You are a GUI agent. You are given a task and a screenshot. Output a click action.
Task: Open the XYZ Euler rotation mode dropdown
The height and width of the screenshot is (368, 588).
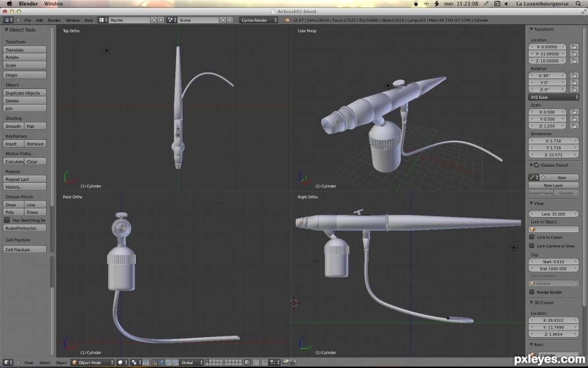(x=554, y=97)
